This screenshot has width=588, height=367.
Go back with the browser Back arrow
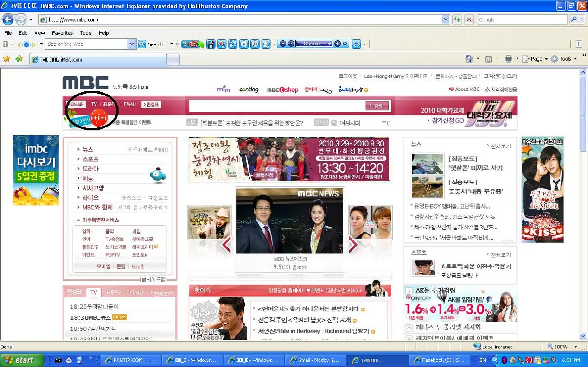8,19
